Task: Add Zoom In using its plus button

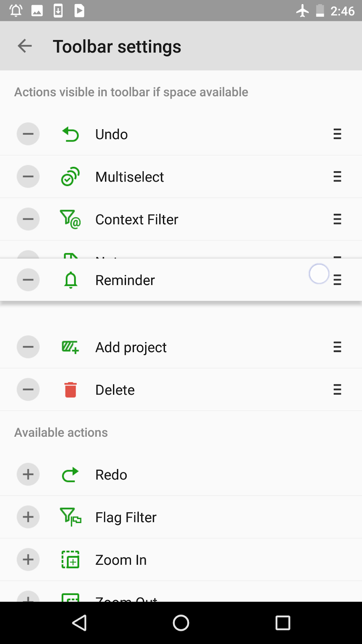Action: 28,560
